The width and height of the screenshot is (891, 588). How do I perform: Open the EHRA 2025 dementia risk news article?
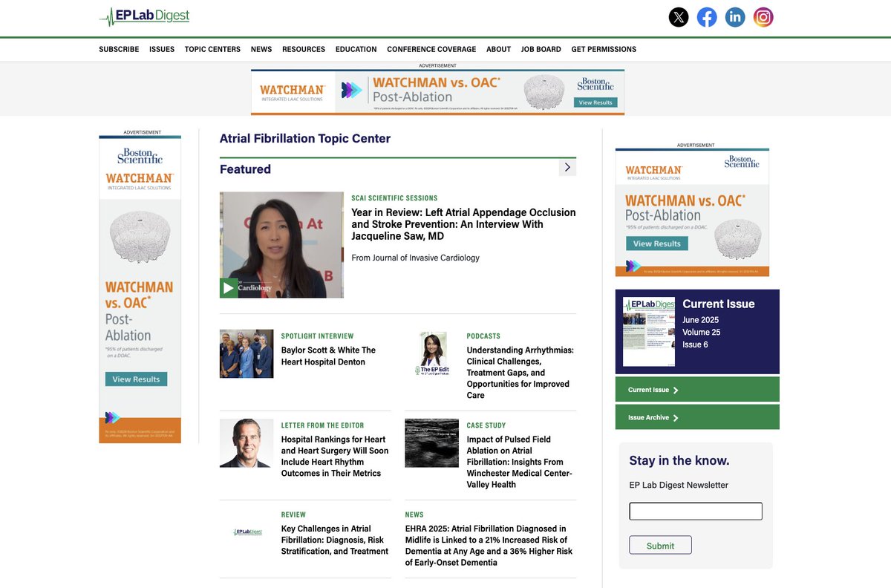489,546
